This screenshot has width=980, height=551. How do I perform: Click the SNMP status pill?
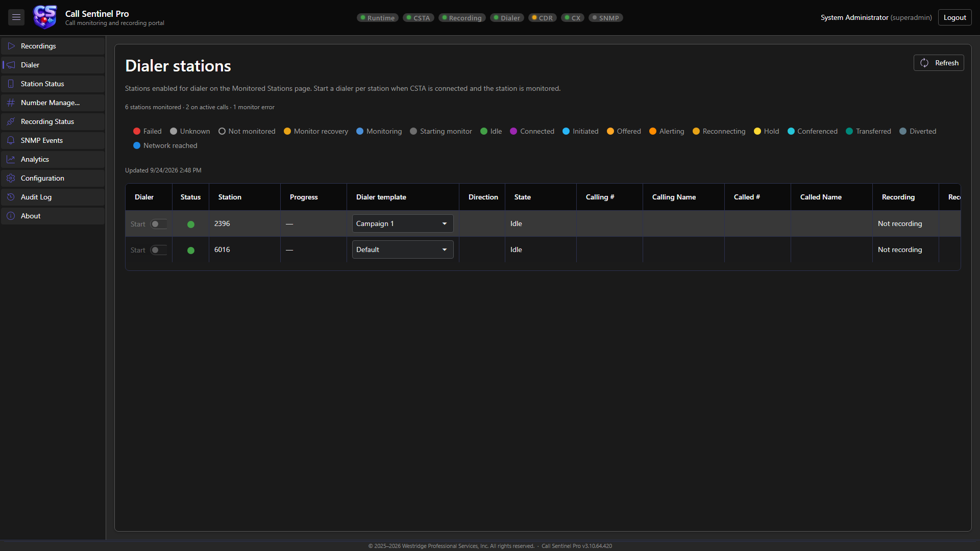pyautogui.click(x=606, y=18)
